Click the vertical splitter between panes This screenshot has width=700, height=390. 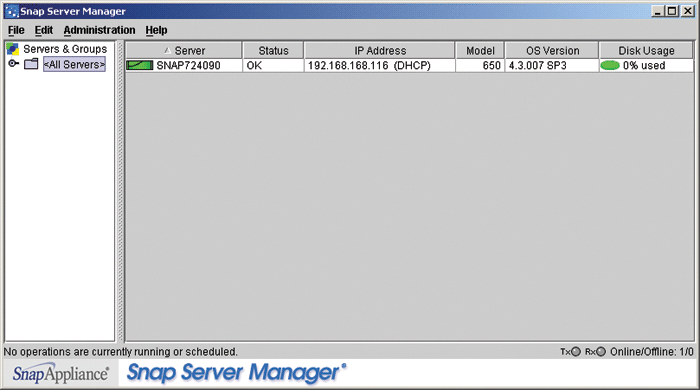coord(120,191)
